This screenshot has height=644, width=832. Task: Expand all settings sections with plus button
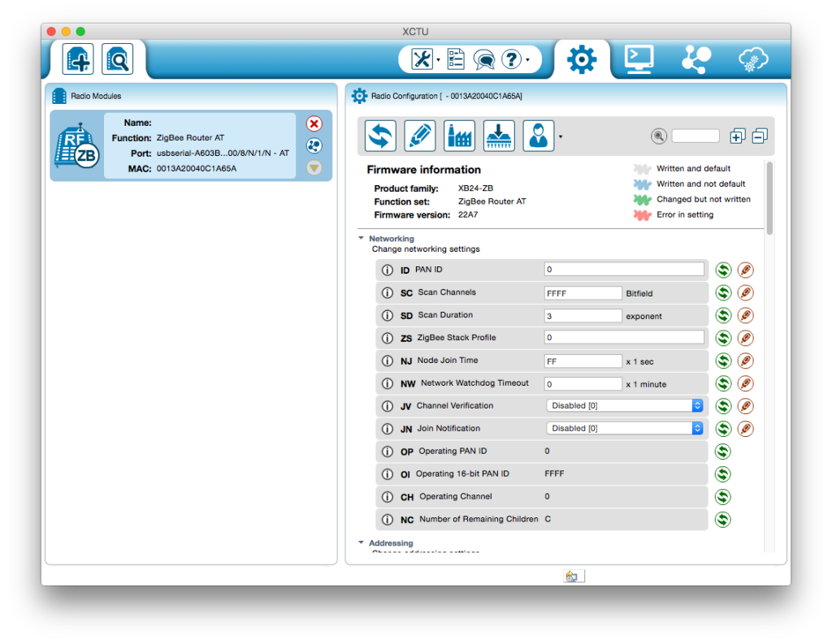coord(737,136)
